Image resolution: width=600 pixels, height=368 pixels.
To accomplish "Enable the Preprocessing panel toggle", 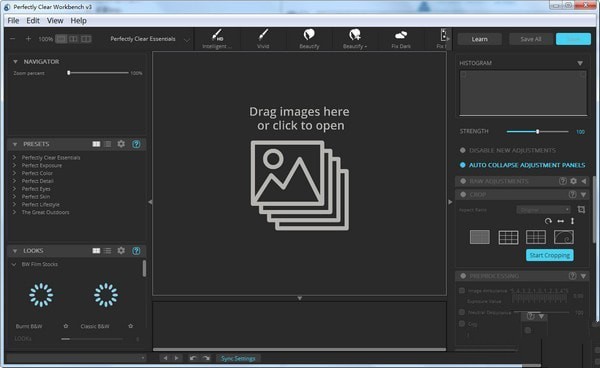I will (x=463, y=275).
